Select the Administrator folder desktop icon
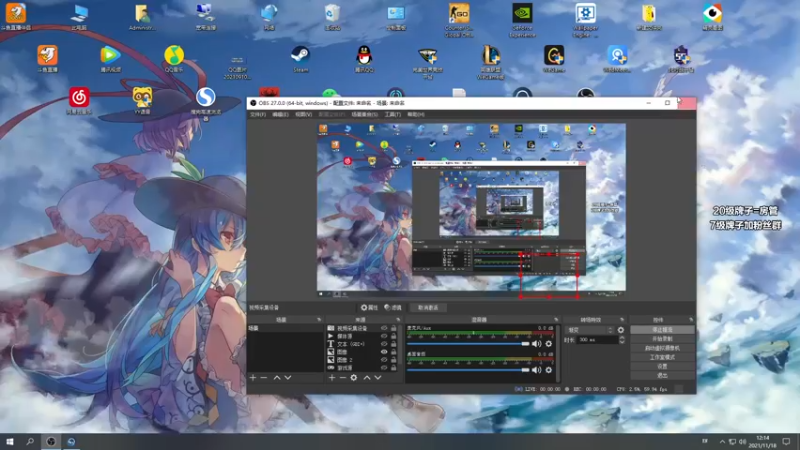The height and width of the screenshot is (450, 800). click(x=142, y=16)
